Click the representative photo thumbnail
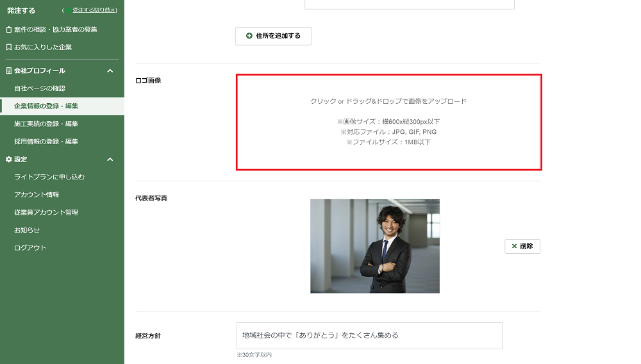This screenshot has width=641, height=364. 375,246
